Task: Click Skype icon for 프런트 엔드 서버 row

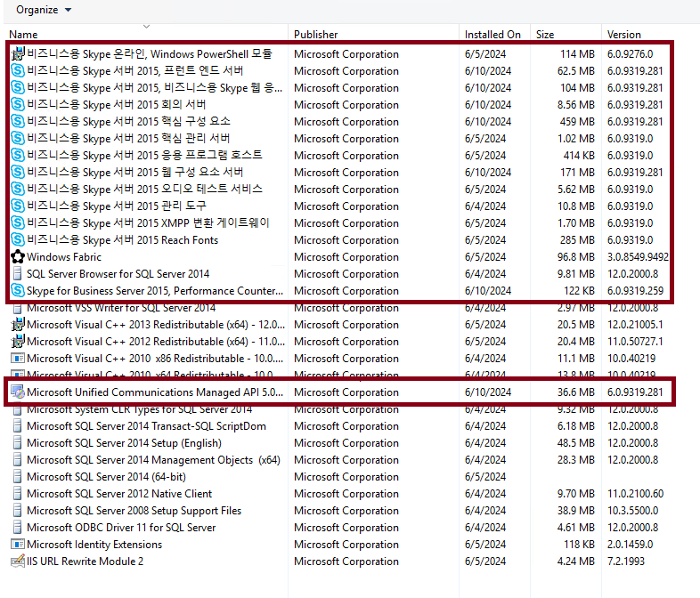Action: [x=18, y=71]
